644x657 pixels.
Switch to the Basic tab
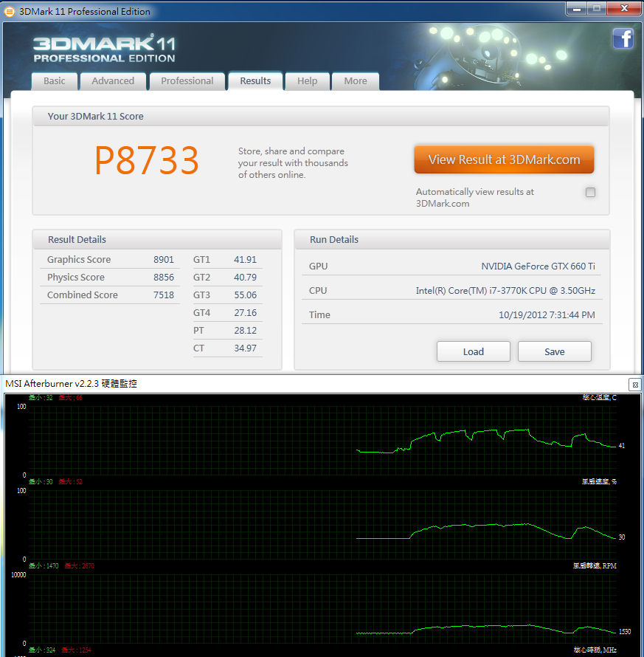55,81
